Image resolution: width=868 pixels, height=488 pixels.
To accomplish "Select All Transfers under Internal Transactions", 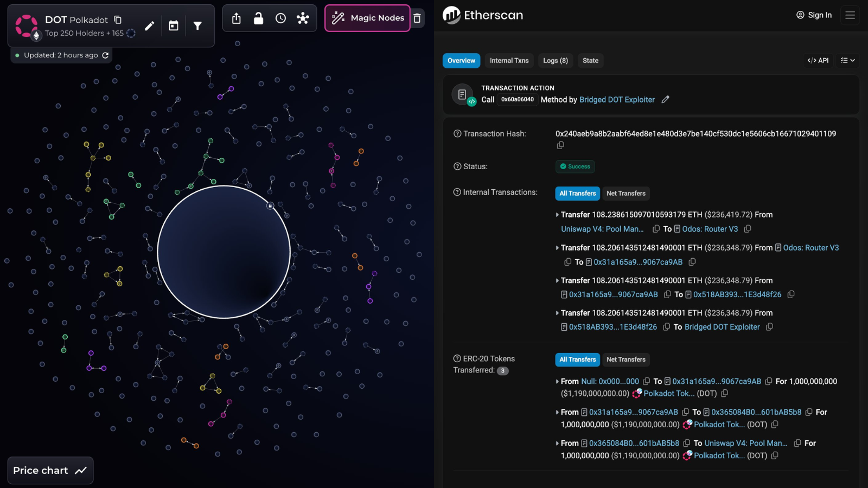I will pos(578,194).
